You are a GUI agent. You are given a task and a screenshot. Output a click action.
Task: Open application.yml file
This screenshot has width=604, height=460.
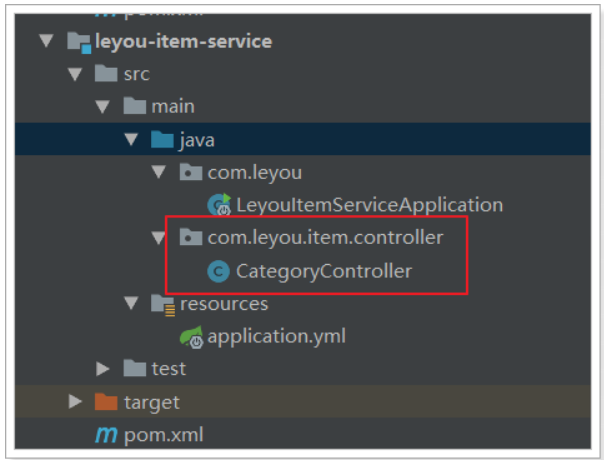pos(277,337)
